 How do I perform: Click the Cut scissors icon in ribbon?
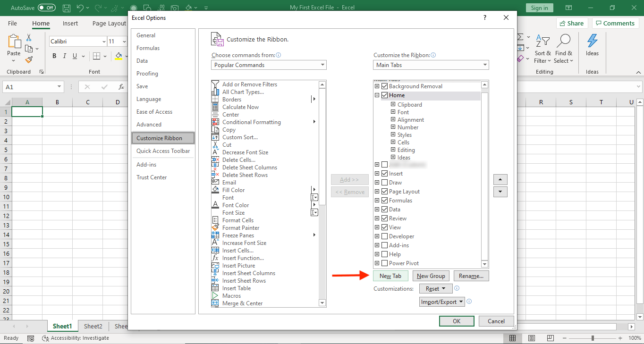pyautogui.click(x=29, y=38)
